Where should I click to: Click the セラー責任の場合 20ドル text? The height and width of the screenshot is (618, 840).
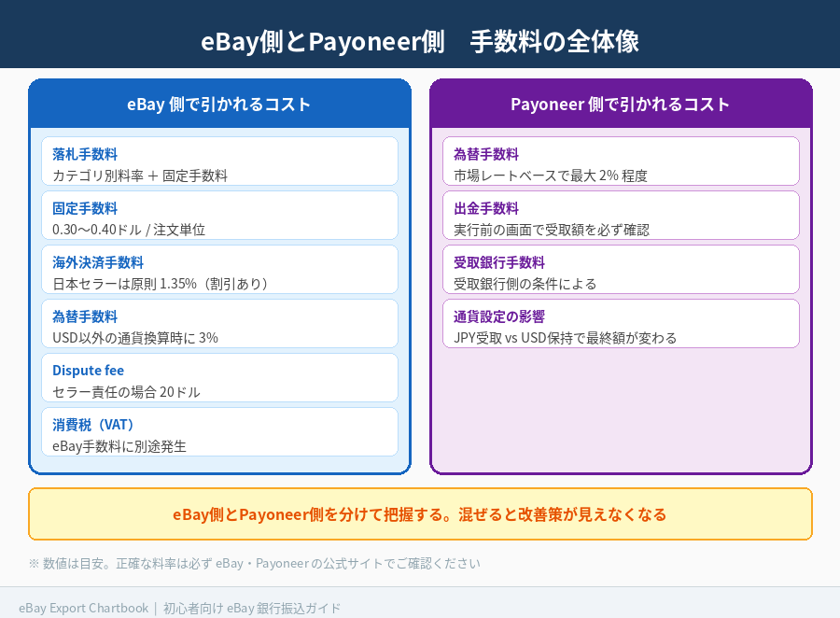(126, 391)
